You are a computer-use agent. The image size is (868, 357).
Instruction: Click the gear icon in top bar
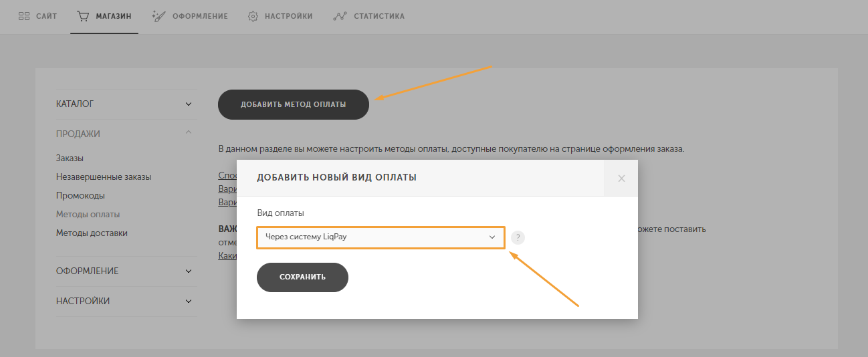[253, 16]
